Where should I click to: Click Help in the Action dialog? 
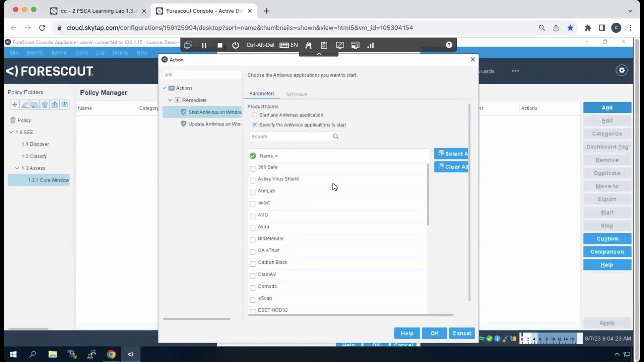(x=407, y=333)
